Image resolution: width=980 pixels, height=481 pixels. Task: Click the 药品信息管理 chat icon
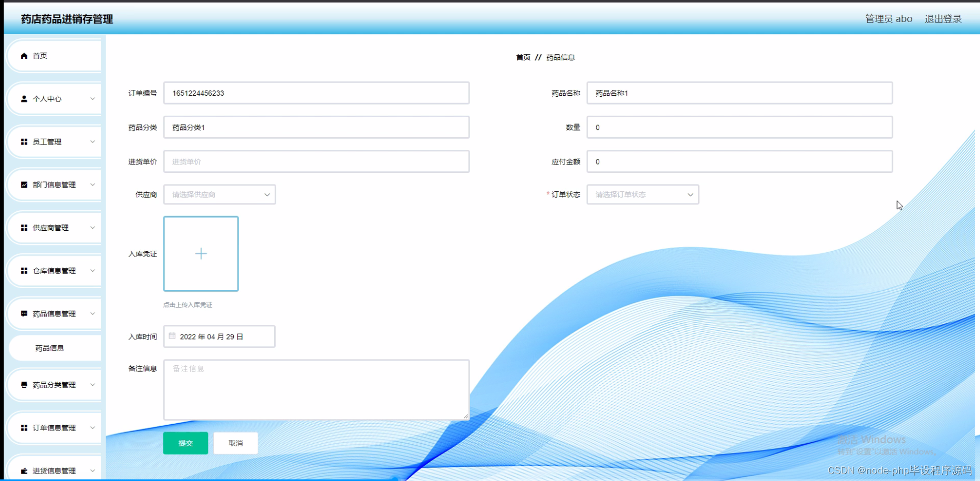coord(23,313)
